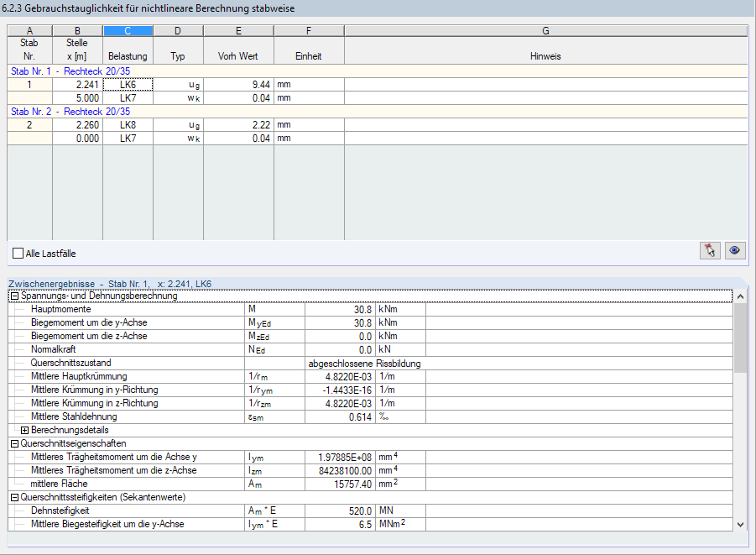756x555 pixels.
Task: Click the Vorh Wert column header label
Action: [238, 56]
